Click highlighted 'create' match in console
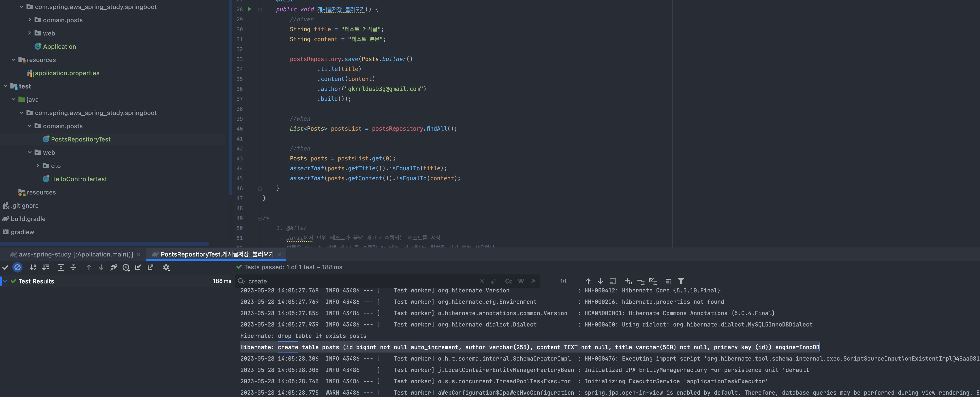 coord(288,347)
